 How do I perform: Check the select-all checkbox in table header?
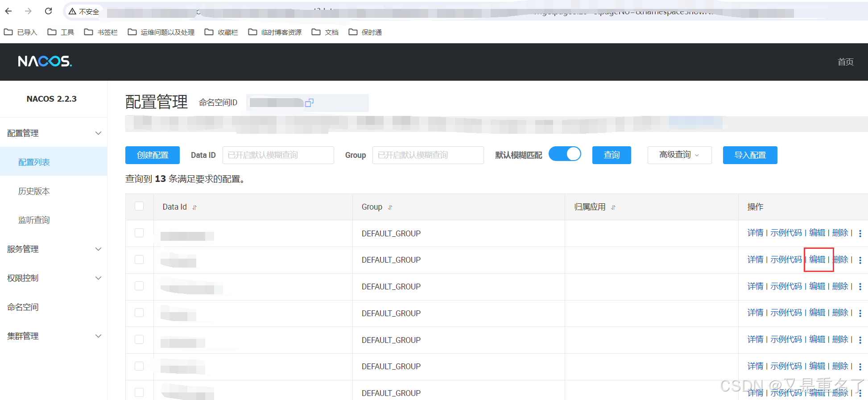139,206
